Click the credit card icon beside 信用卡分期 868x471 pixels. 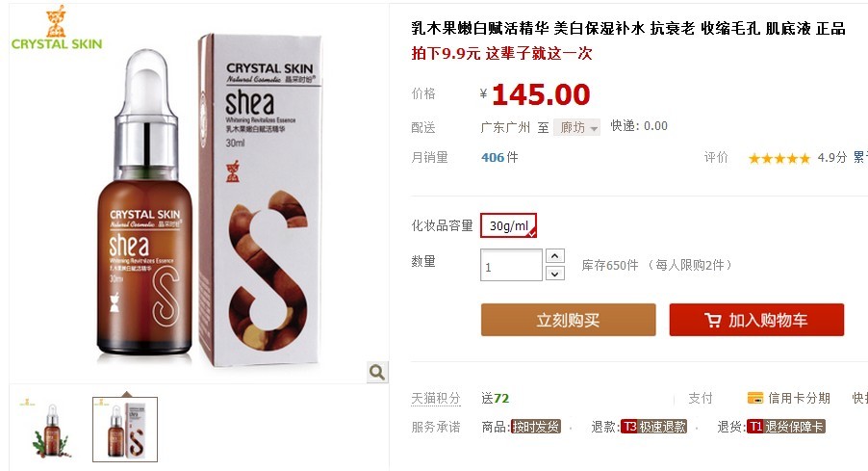(x=755, y=398)
